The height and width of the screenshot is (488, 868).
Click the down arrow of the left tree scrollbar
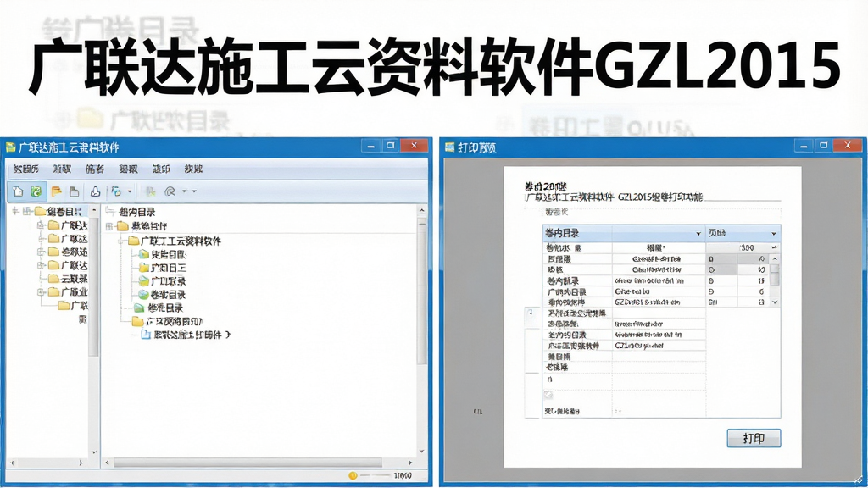point(93,452)
